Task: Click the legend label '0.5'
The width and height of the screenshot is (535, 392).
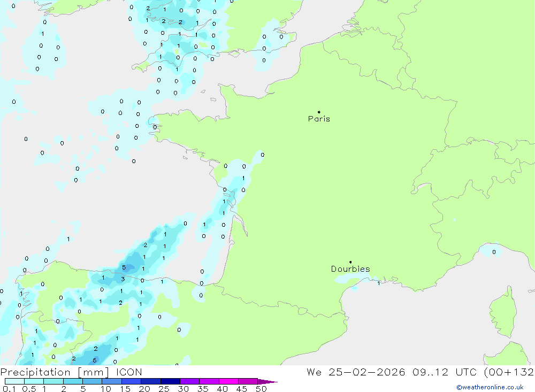Action: click(x=29, y=389)
